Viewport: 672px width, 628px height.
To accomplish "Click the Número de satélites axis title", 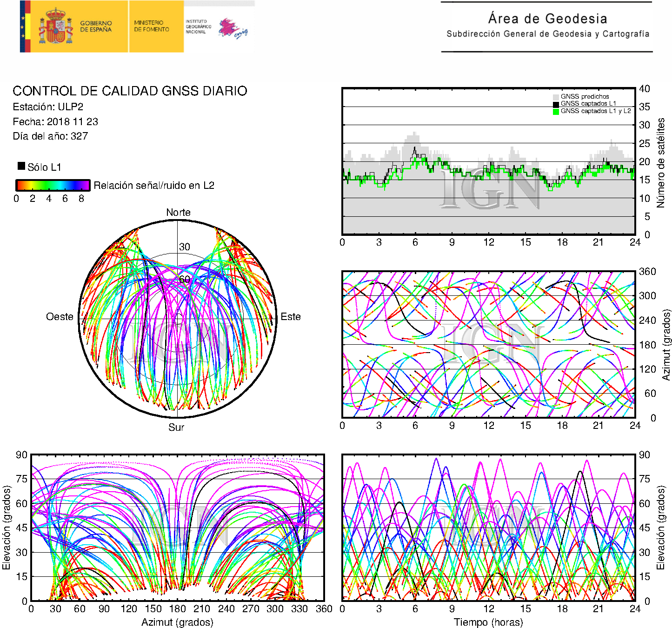I will coord(660,162).
